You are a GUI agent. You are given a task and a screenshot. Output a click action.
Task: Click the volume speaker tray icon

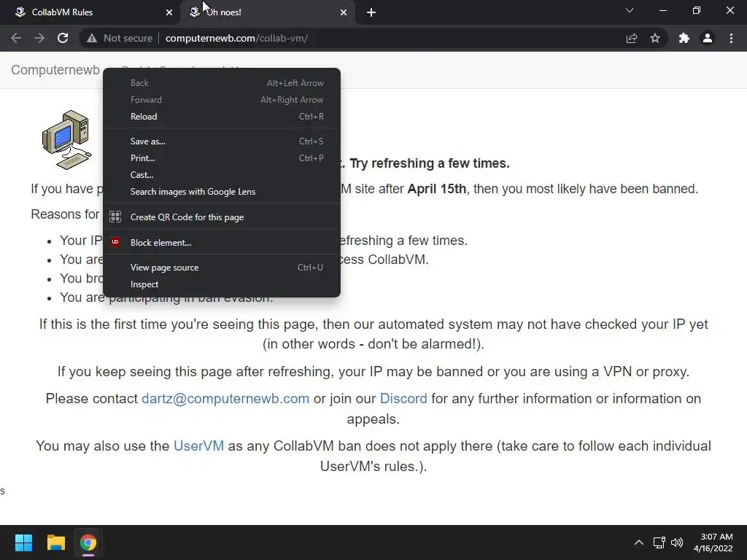tap(677, 542)
